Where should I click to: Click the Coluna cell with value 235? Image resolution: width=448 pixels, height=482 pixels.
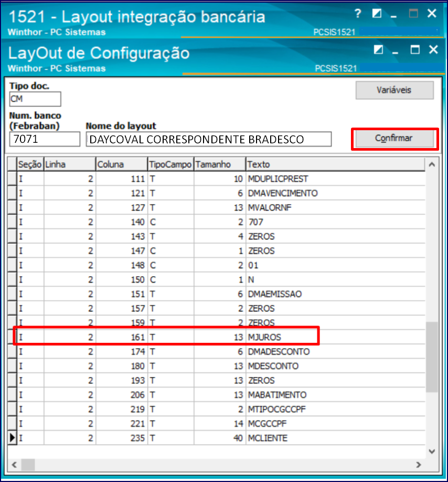click(x=122, y=438)
